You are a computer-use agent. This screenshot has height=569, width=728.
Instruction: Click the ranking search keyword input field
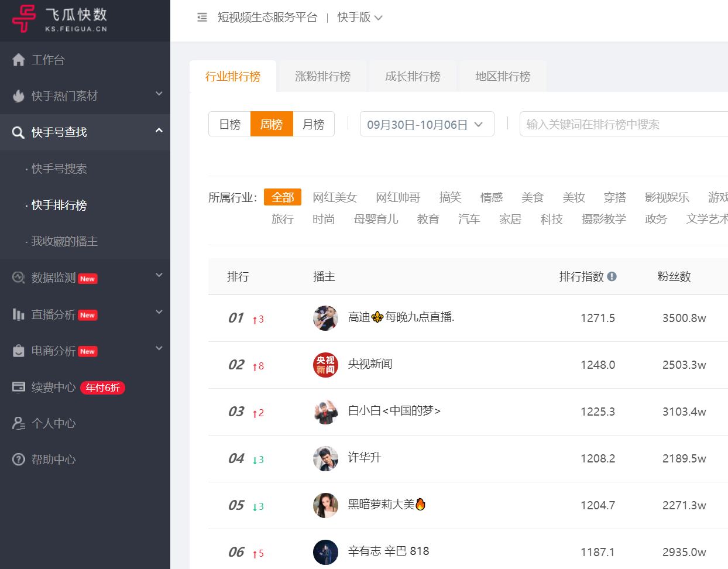click(620, 124)
